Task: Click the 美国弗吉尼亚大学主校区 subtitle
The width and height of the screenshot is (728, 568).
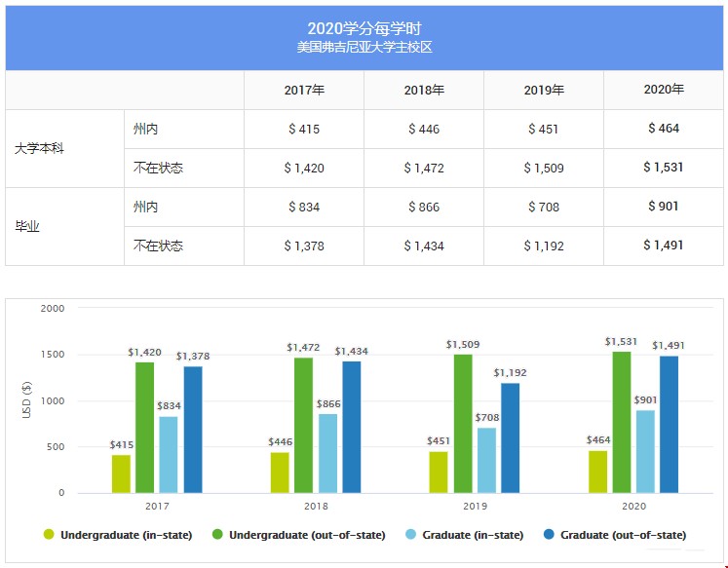Action: tap(364, 48)
